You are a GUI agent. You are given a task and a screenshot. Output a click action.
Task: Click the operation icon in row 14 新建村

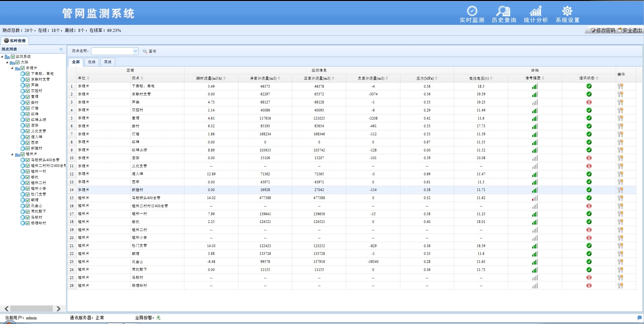tap(620, 190)
